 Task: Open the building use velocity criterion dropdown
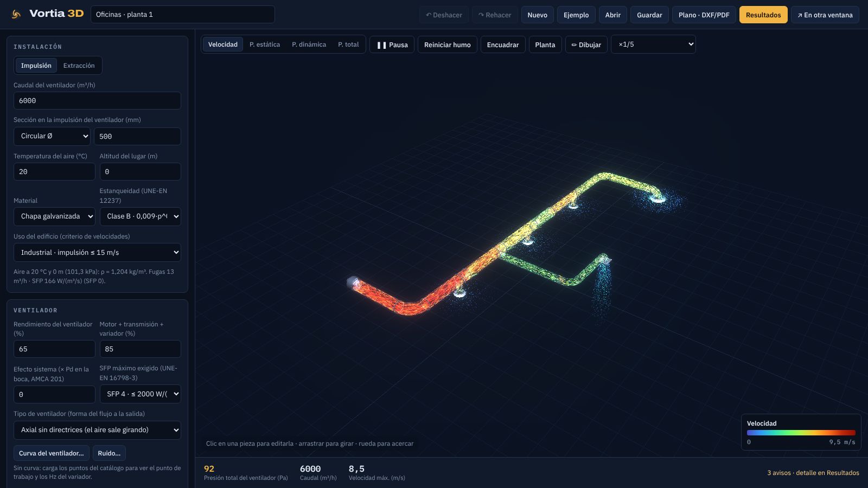97,253
